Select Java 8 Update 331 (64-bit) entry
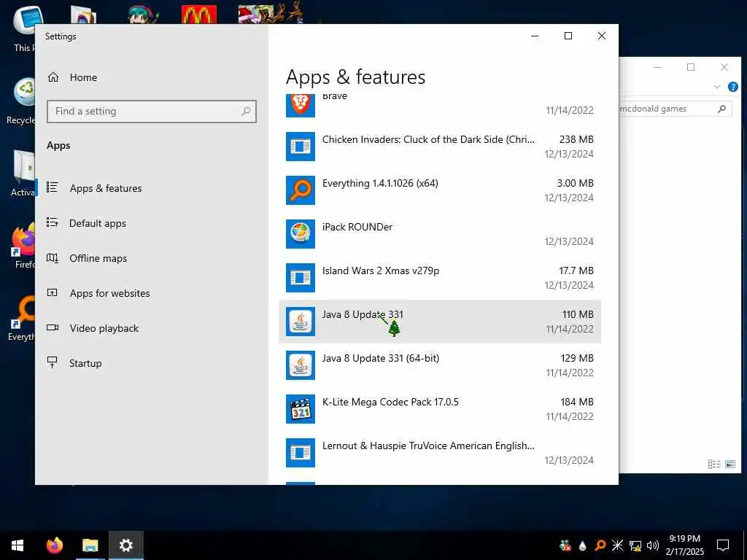Viewport: 747px width, 560px height. click(x=440, y=365)
